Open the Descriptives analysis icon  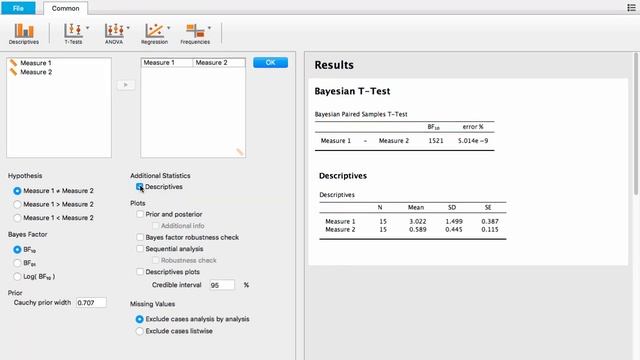(24, 33)
